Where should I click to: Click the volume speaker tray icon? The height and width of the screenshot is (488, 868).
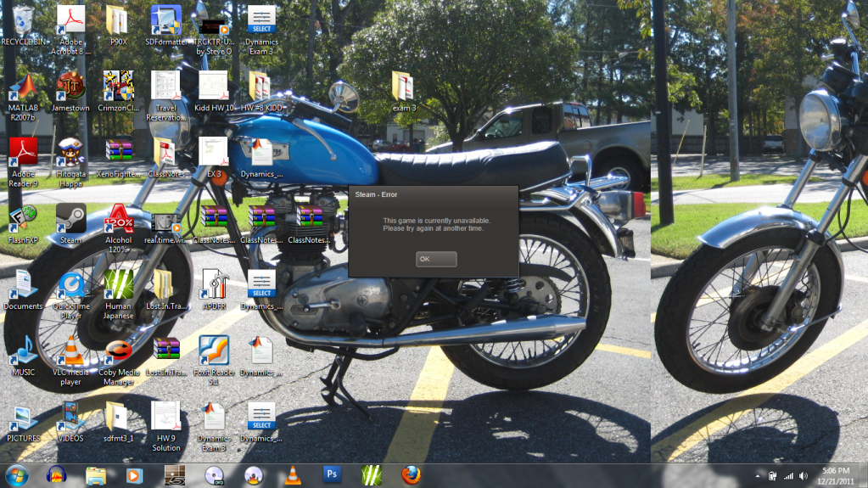click(804, 476)
